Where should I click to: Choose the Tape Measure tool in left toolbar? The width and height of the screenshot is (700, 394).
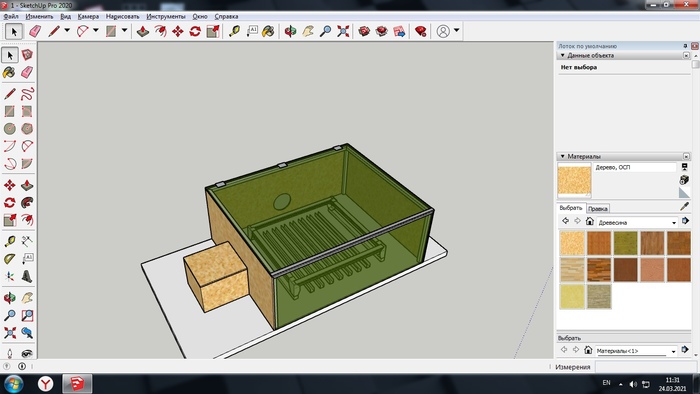coord(9,241)
